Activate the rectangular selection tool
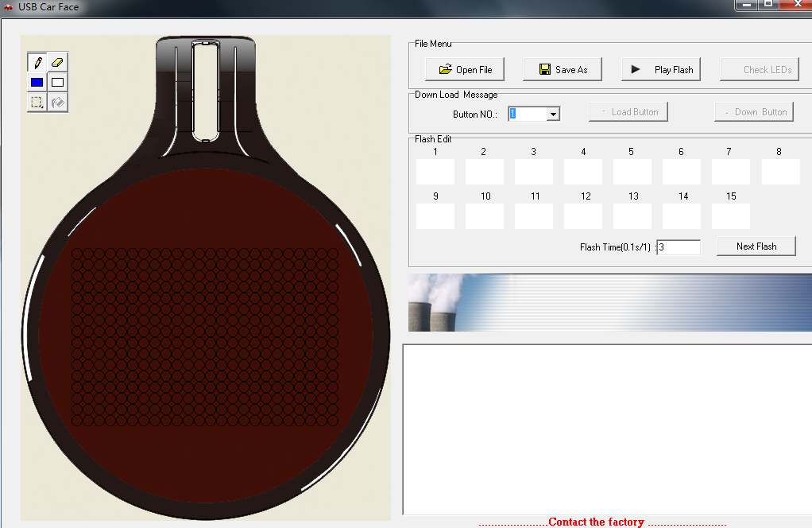The image size is (812, 528). (x=37, y=102)
